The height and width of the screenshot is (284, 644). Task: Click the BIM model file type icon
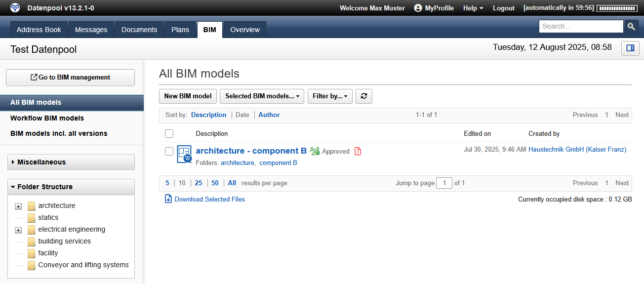click(184, 154)
